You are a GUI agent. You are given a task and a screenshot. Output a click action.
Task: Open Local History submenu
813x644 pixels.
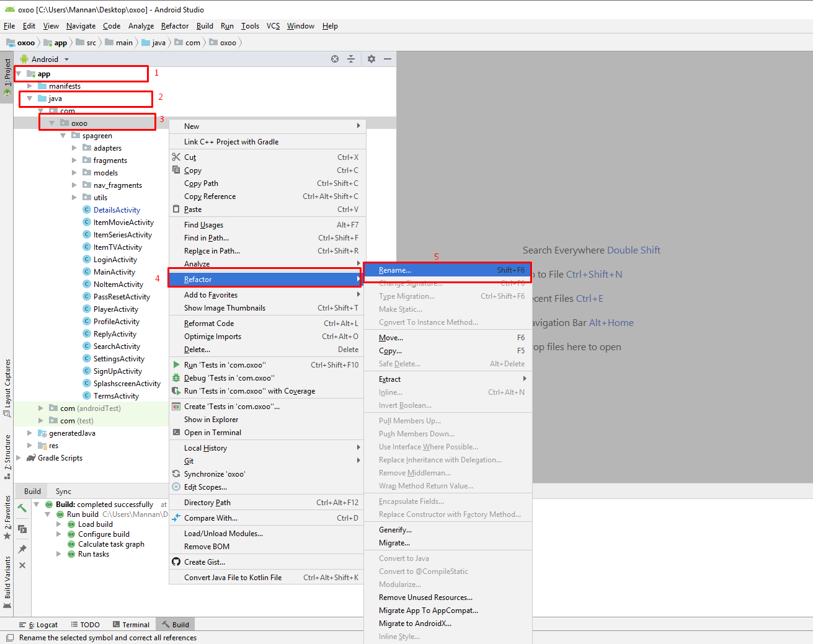click(267, 448)
